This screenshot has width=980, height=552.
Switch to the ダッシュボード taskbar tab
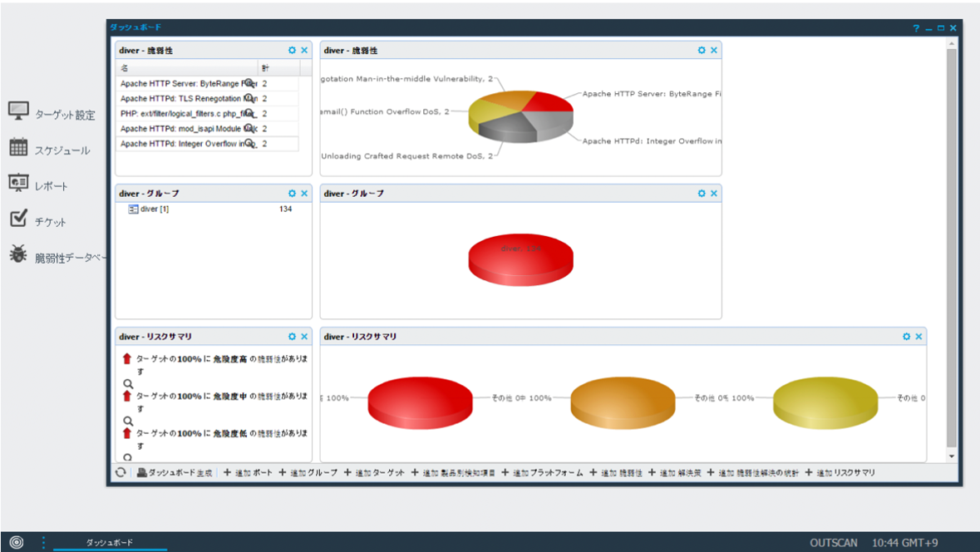coord(110,542)
